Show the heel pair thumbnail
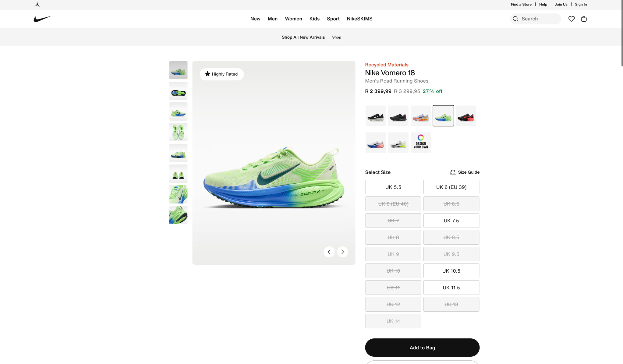Screen dimensions: 623x364 [x=178, y=174]
